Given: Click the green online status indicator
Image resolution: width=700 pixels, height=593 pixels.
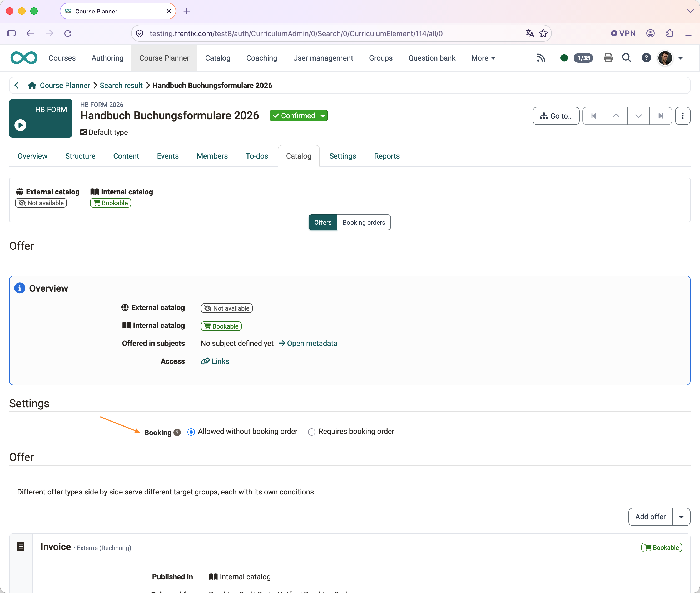Looking at the screenshot, I should tap(564, 58).
